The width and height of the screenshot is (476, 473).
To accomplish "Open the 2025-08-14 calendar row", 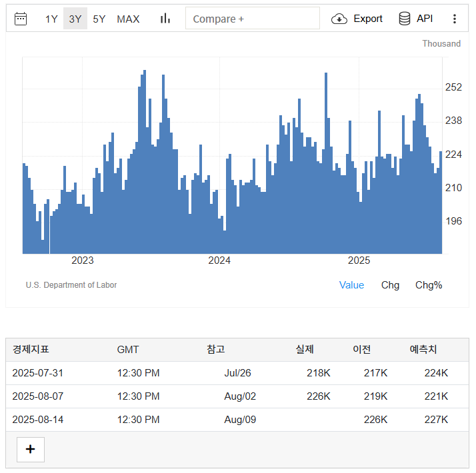I will point(38,420).
